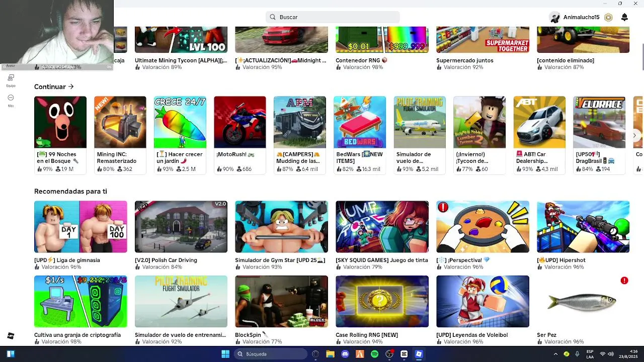
Task: Click Animalucho15 username text
Action: (581, 17)
